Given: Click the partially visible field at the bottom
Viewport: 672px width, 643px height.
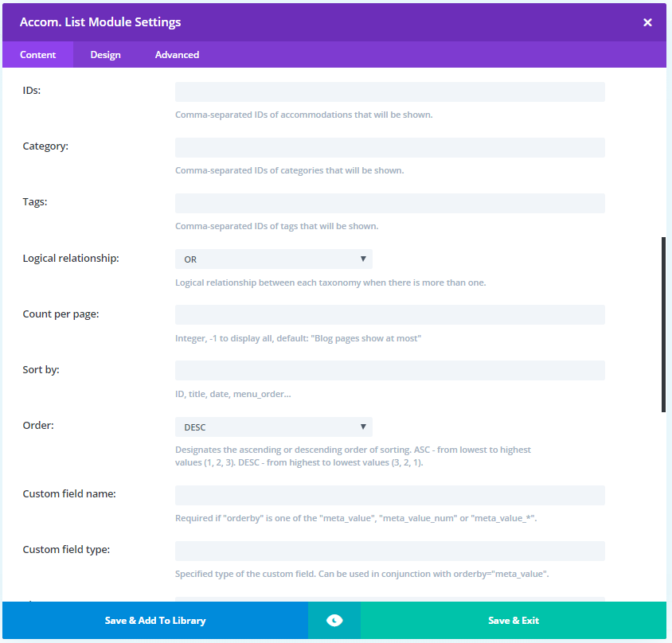Looking at the screenshot, I should coord(389,598).
